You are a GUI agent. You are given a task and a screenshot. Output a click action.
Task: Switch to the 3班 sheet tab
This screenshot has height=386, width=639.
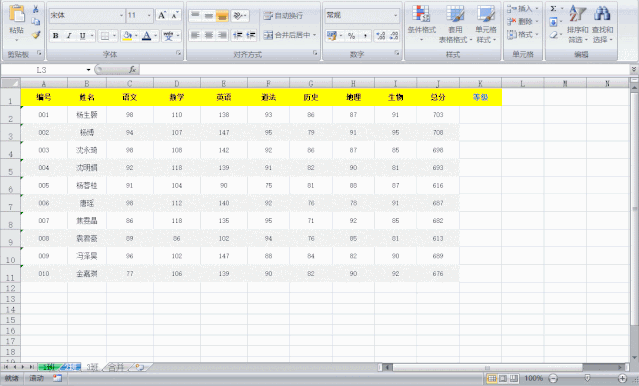(93, 367)
